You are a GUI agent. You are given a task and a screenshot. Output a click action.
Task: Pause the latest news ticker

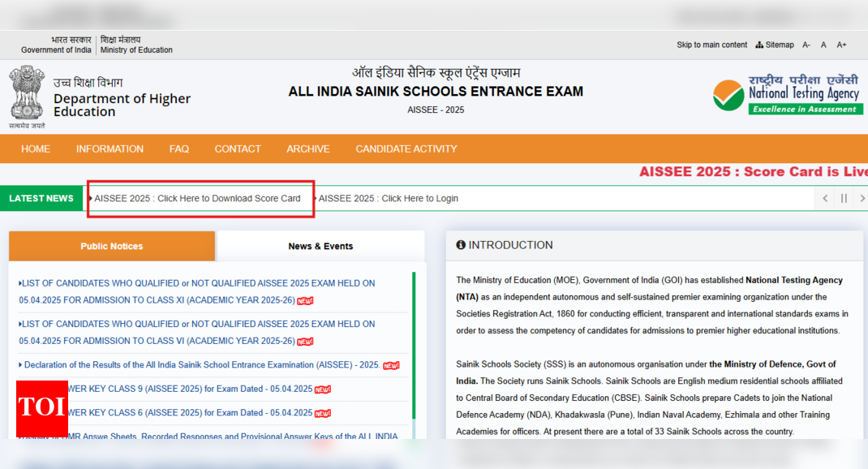[844, 198]
